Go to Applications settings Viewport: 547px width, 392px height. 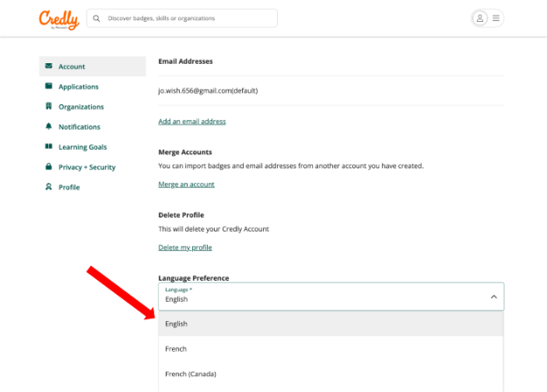click(79, 87)
